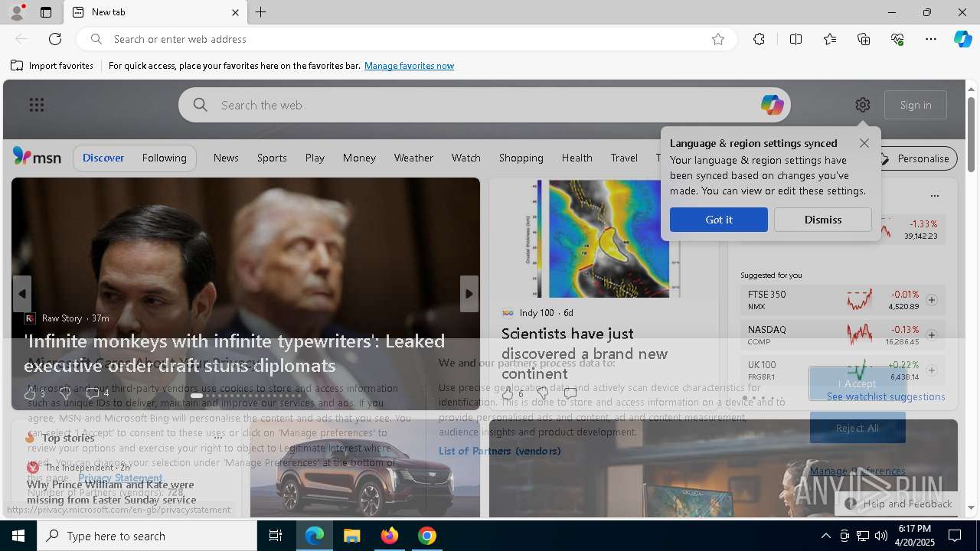Open the Manage favorites now link

click(x=409, y=66)
